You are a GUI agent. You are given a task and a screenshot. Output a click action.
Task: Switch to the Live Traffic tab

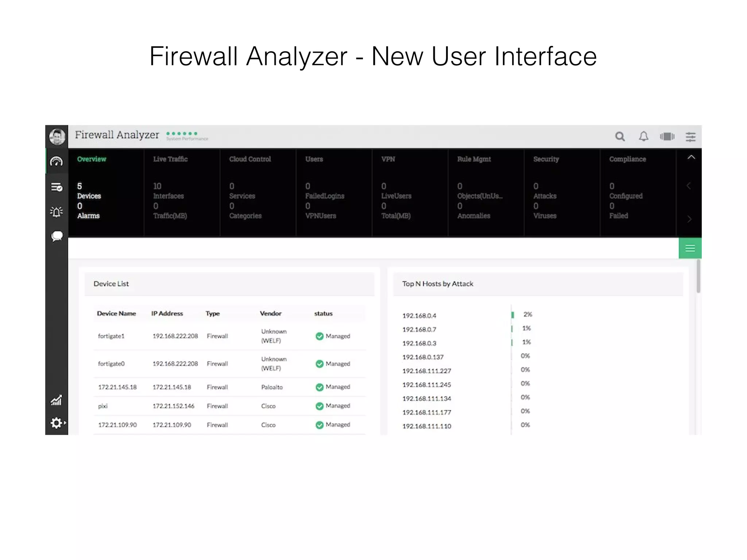pos(170,159)
